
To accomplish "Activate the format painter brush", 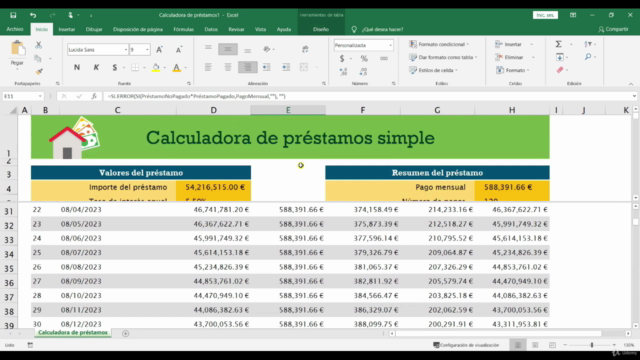I will coord(39,72).
